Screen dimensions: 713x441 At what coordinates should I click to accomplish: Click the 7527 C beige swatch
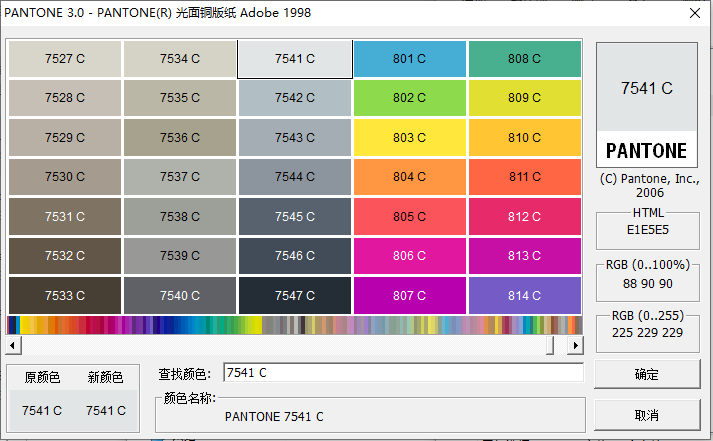[65, 59]
